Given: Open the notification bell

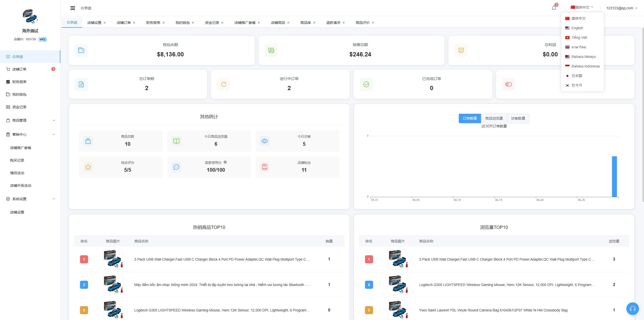Looking at the screenshot, I should 554,8.
